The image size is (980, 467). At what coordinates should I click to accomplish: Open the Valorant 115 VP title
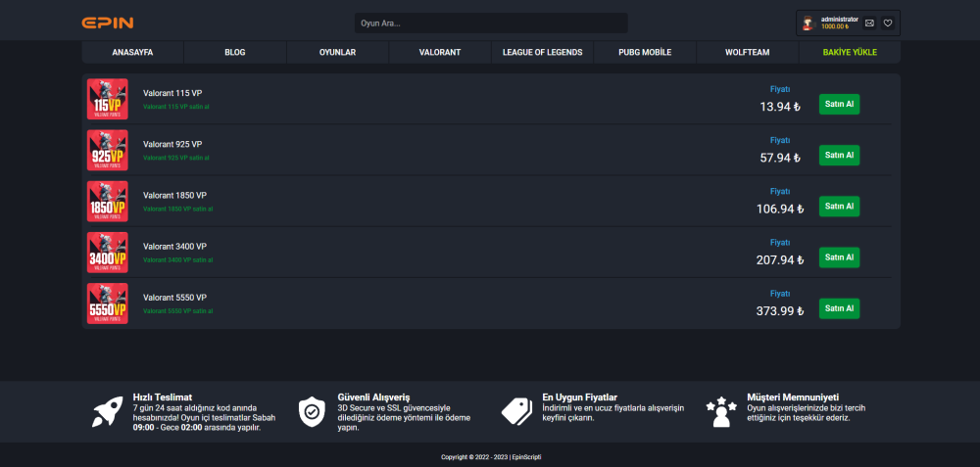point(172,93)
